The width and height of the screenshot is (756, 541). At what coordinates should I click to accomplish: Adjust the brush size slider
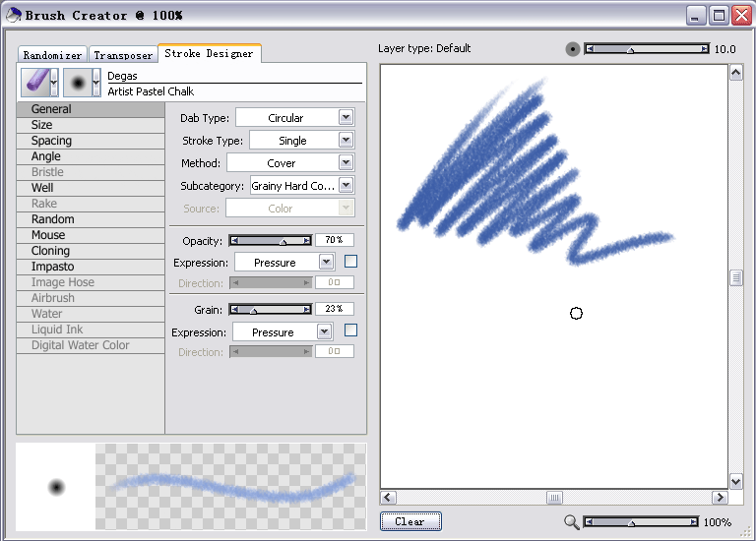click(647, 48)
